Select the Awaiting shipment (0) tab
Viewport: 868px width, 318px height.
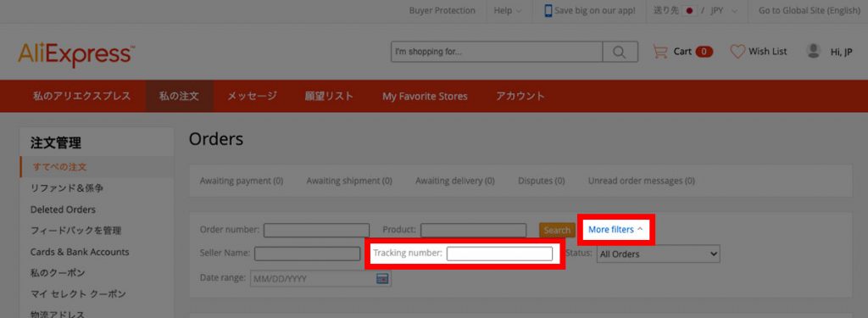[x=349, y=181]
